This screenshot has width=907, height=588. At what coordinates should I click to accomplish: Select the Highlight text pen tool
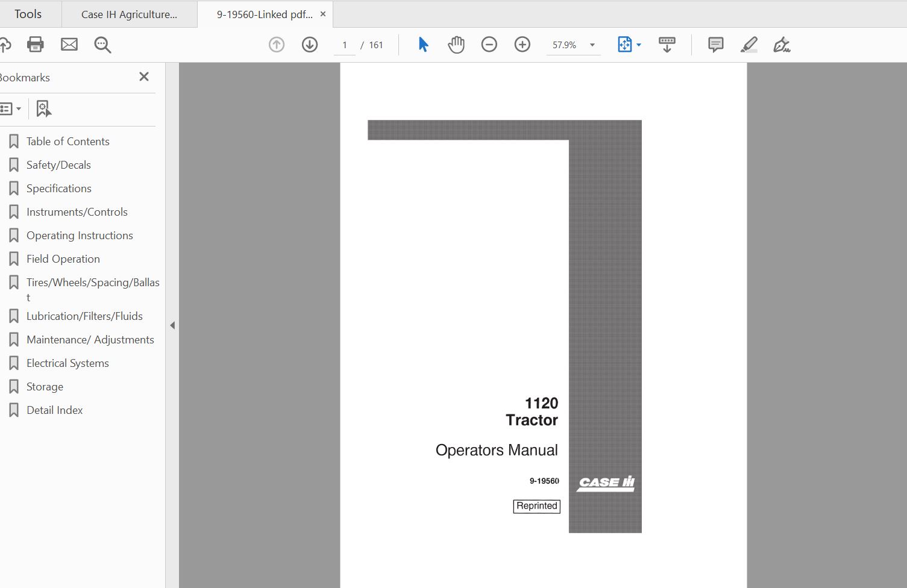[749, 45]
